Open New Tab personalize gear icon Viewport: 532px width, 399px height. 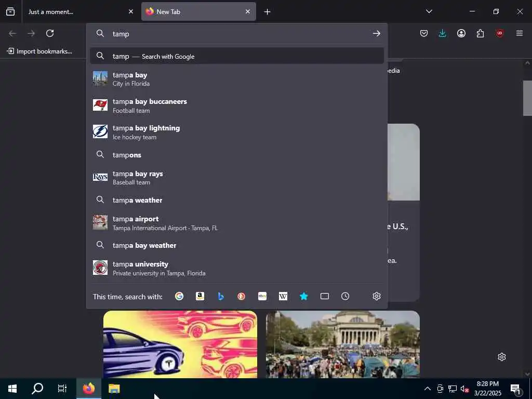pos(501,357)
